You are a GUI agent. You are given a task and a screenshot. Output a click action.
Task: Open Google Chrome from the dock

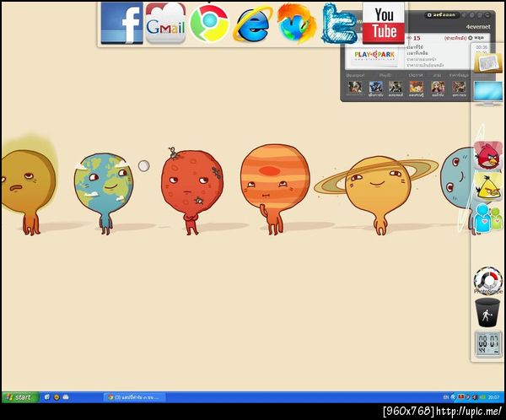[209, 24]
